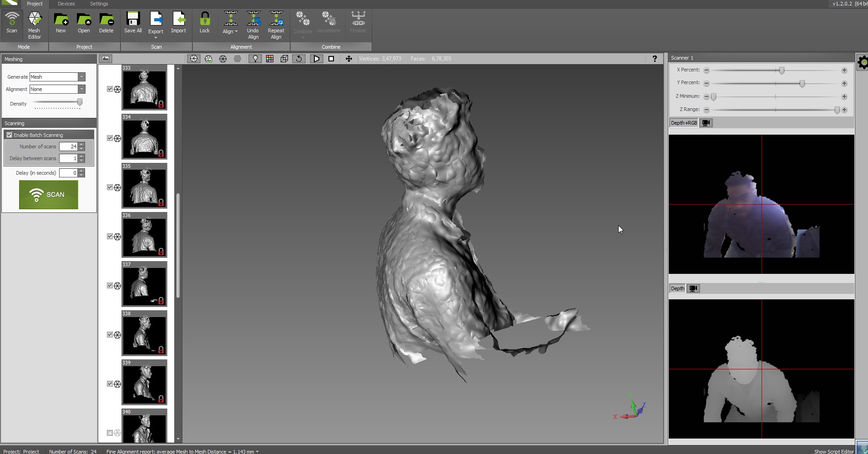Open the Devices tab

(66, 4)
